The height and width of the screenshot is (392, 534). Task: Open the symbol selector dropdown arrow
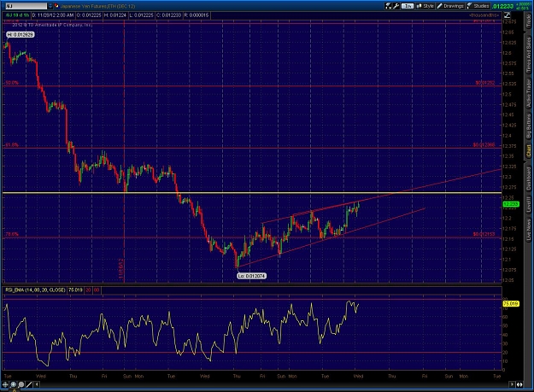[50, 6]
